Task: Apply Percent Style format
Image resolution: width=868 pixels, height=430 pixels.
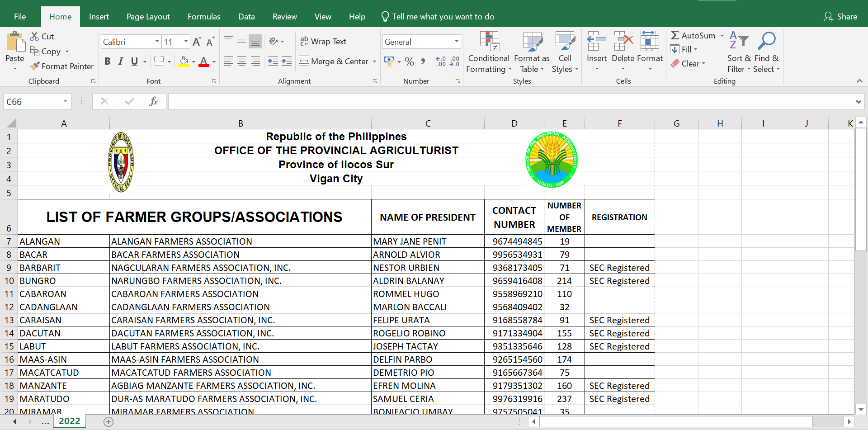Action: point(410,61)
